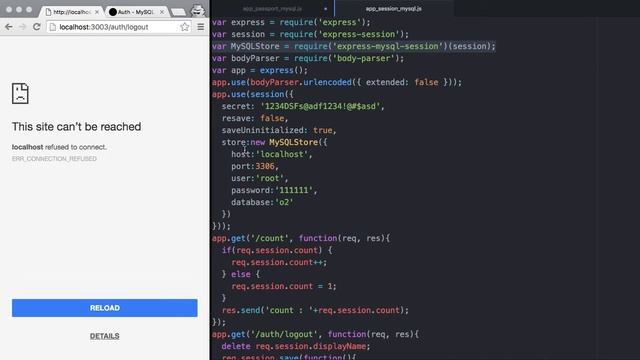Click 'new MySQLStore' in the code

tap(284, 142)
